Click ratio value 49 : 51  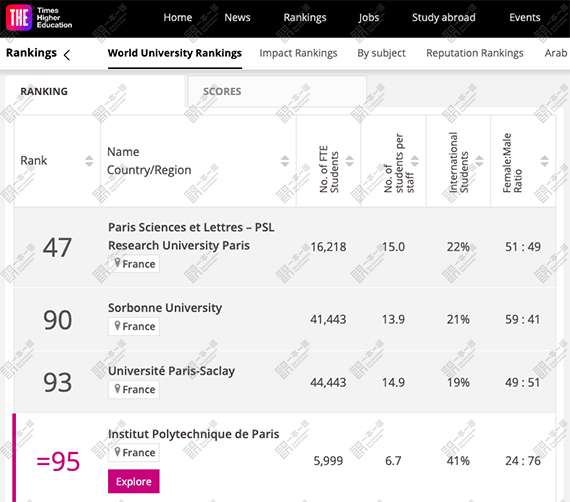[x=523, y=382]
